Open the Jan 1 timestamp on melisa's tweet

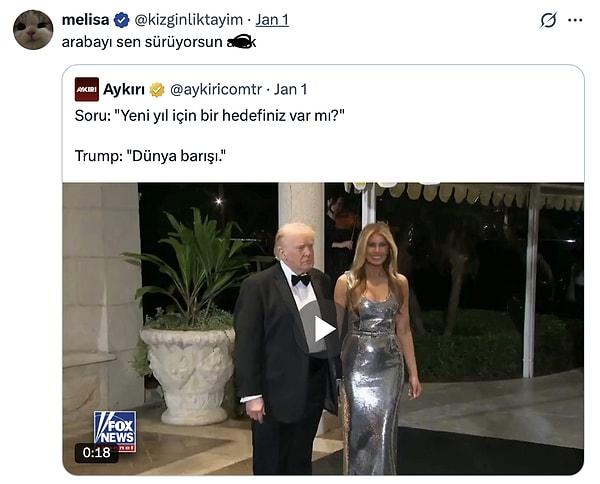pos(272,20)
